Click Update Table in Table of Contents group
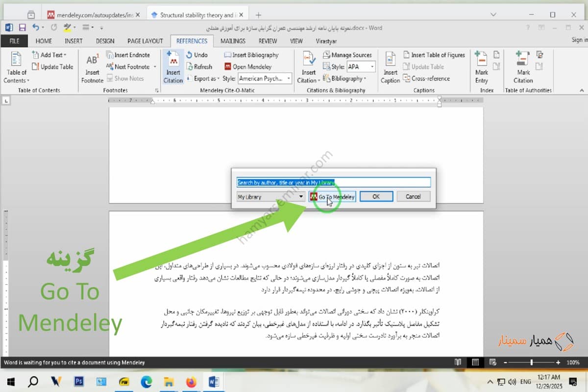Image resolution: width=588 pixels, height=392 pixels. tap(52, 67)
